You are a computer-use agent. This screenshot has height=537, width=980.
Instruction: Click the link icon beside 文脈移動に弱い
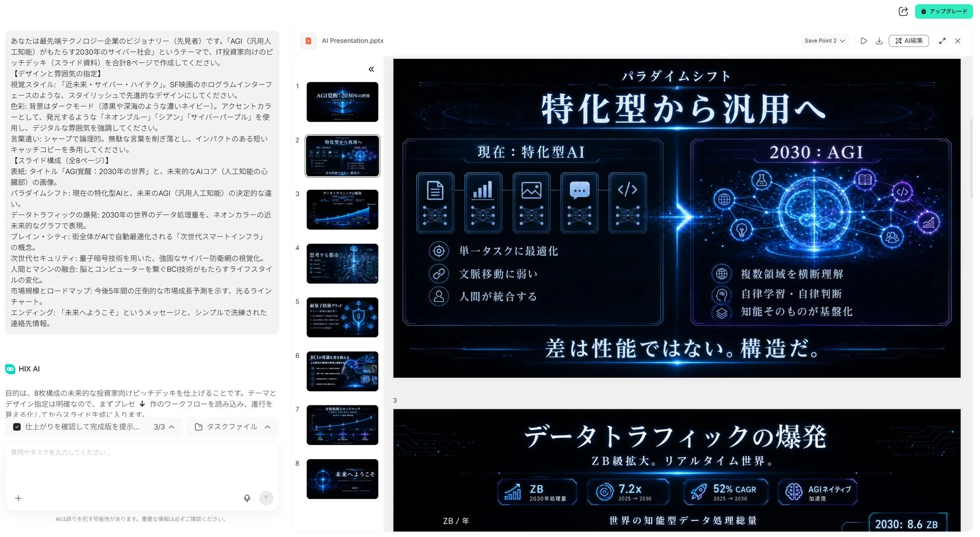pyautogui.click(x=439, y=273)
